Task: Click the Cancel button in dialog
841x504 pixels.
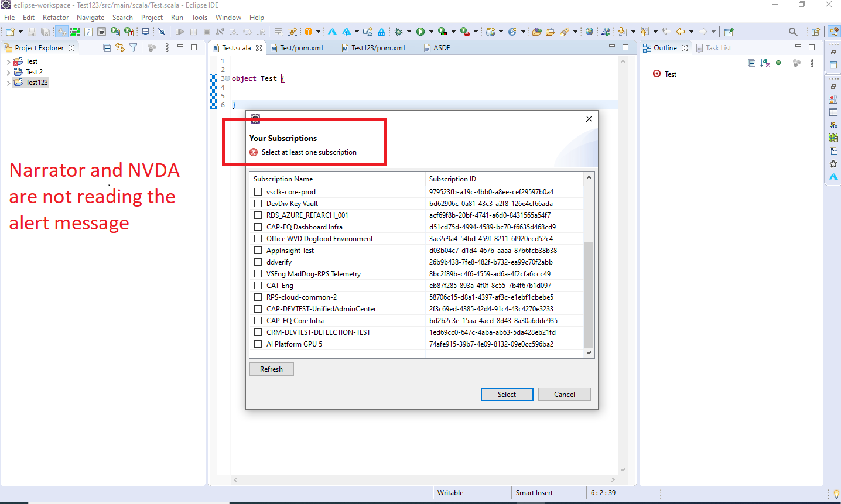Action: [565, 395]
